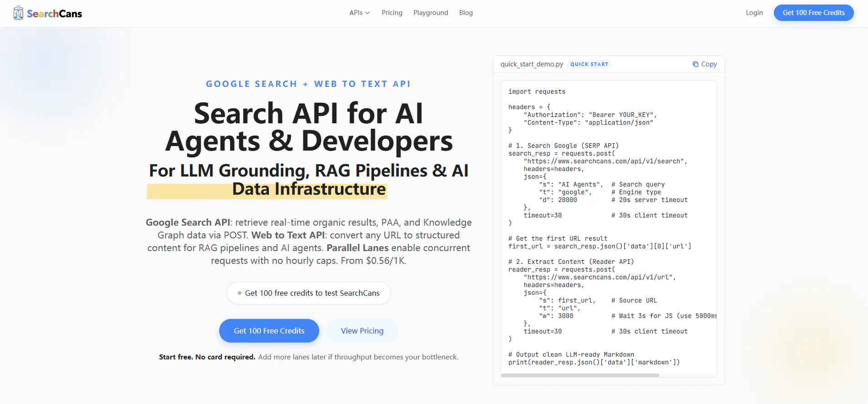The width and height of the screenshot is (868, 404).
Task: Click the '# Get the first URL result' comment
Action: coord(558,238)
